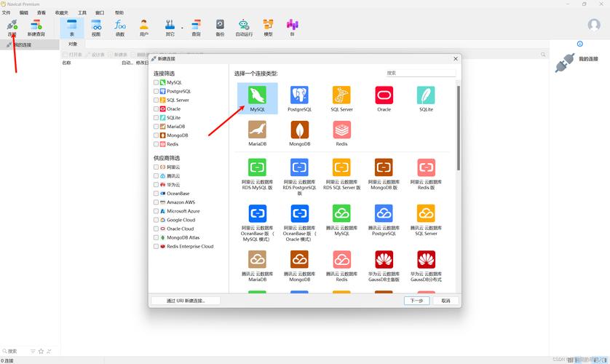Select 腾讯云 云数据库 SQL Server tile

pos(426,220)
